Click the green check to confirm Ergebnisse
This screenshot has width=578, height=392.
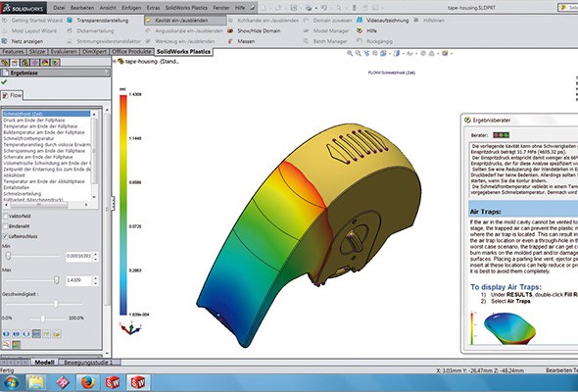[x=4, y=82]
